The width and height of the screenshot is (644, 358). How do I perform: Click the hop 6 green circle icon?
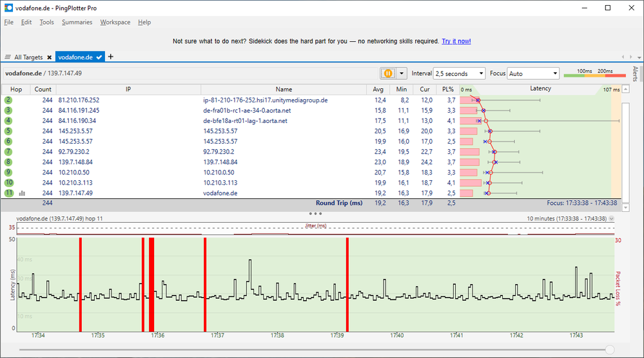tap(8, 141)
